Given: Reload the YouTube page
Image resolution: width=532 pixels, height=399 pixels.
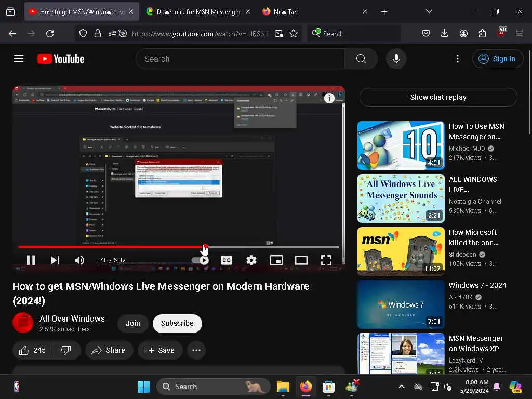Looking at the screenshot, I should coord(50,34).
